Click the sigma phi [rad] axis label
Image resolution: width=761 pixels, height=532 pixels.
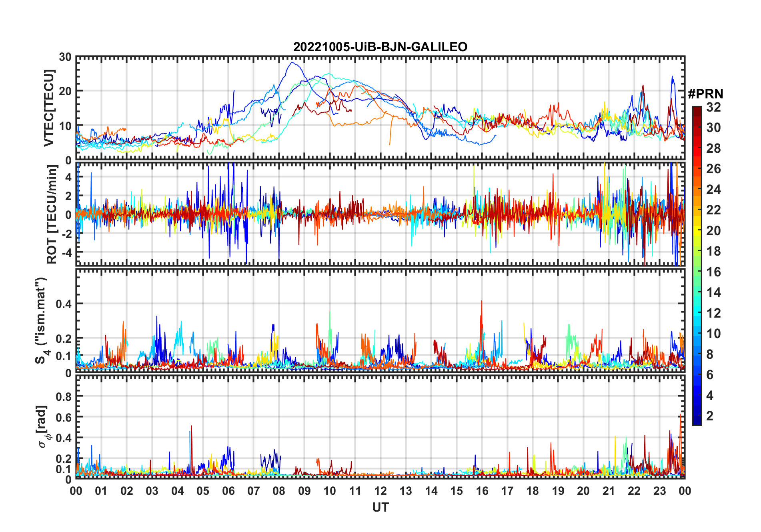(44, 427)
